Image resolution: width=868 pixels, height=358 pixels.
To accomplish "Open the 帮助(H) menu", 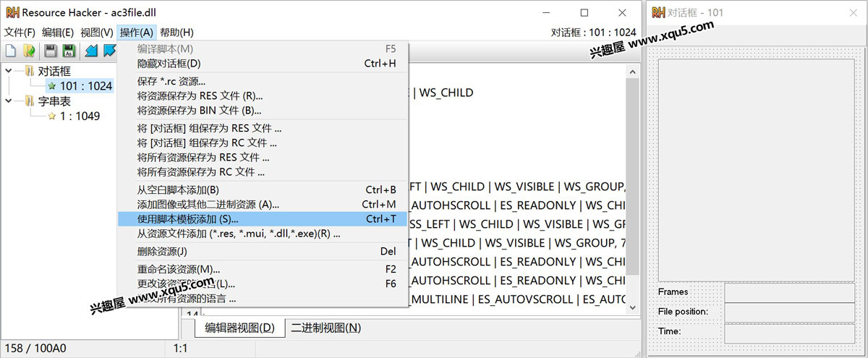I will coord(176,32).
